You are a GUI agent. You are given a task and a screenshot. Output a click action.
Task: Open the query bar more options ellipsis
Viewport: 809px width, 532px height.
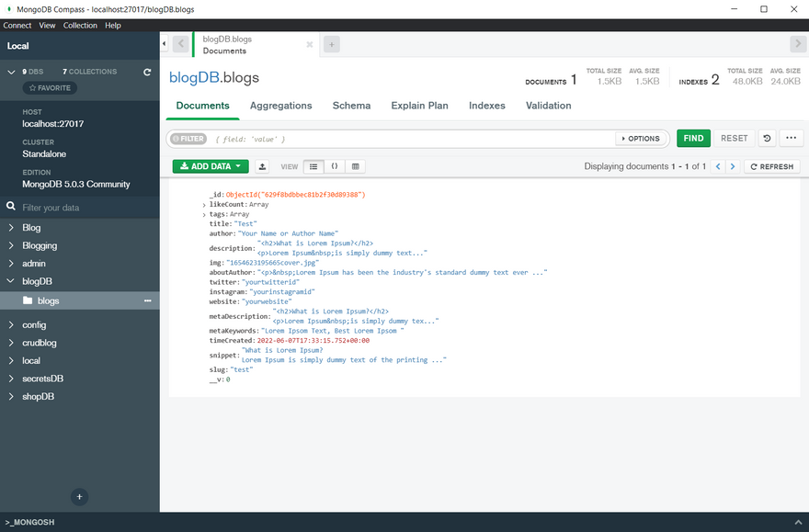pyautogui.click(x=791, y=138)
